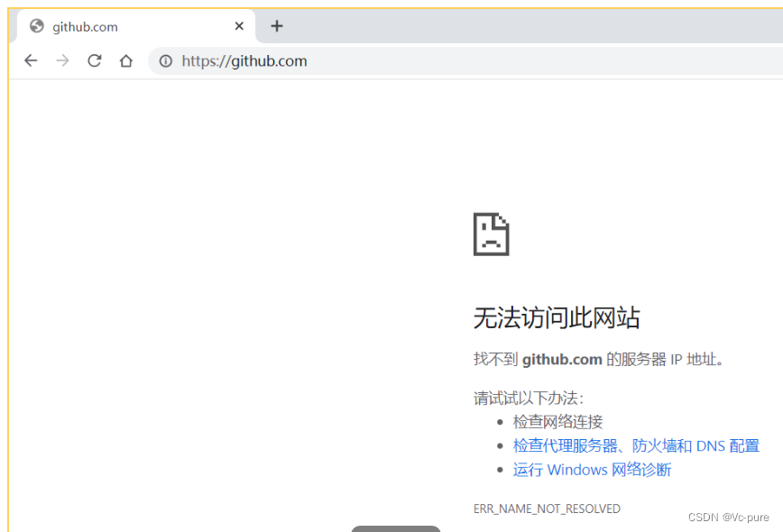Screen dimensions: 783x532
Task: Click the heading 无法访问此网站
Action: (557, 317)
